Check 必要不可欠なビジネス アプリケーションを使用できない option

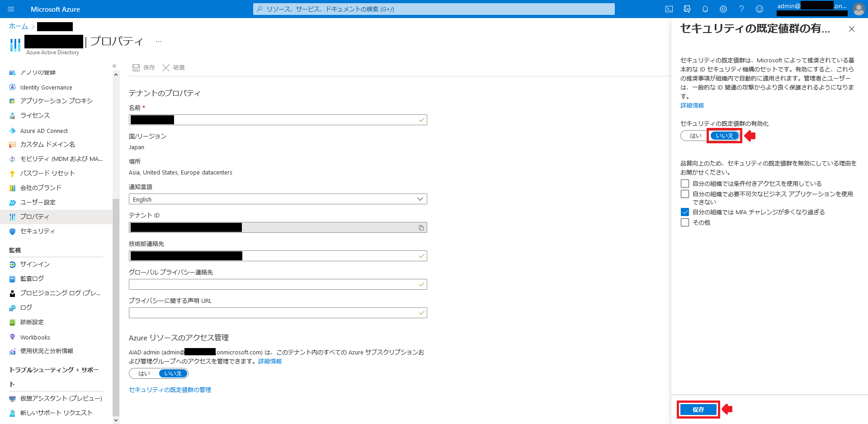685,194
